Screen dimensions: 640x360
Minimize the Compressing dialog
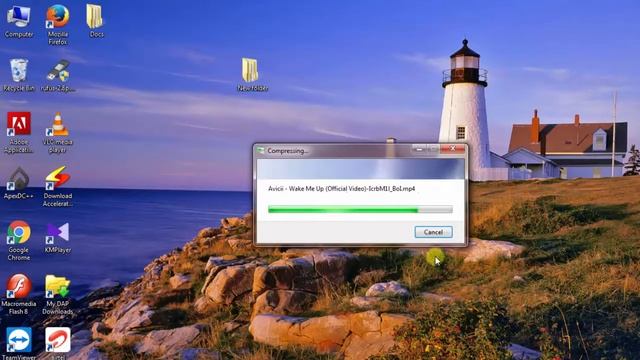coord(419,149)
